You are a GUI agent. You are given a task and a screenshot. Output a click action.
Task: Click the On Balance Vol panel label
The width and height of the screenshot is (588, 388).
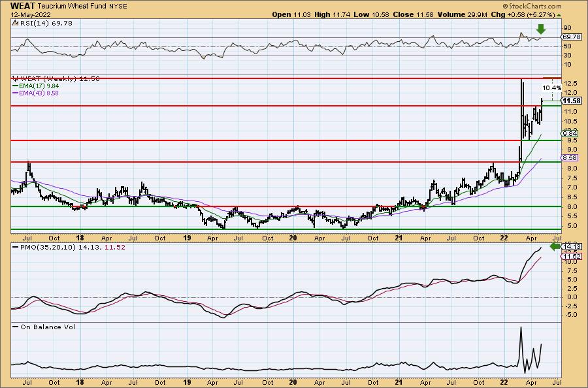point(48,327)
